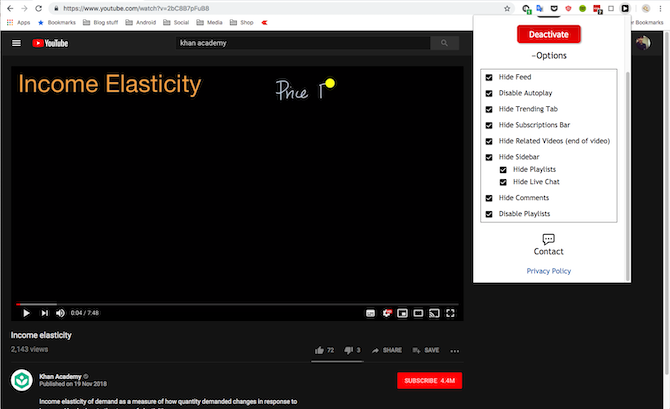The height and width of the screenshot is (409, 670).
Task: Enable miniplayer mode
Action: coord(402,313)
